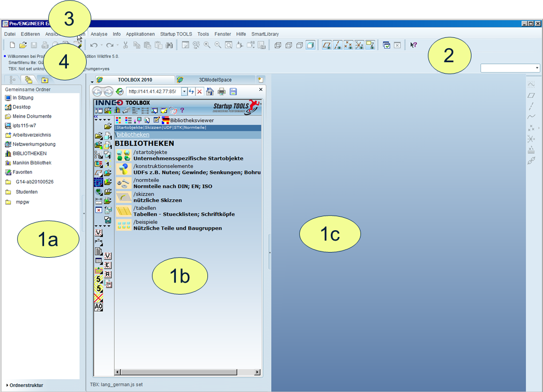Open a file via the folder icon
The image size is (543, 392).
[x=23, y=45]
